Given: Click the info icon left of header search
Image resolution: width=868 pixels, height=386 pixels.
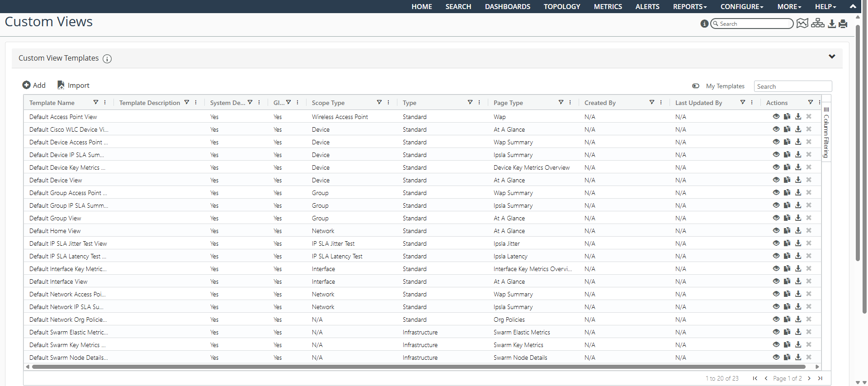Looking at the screenshot, I should tap(704, 24).
